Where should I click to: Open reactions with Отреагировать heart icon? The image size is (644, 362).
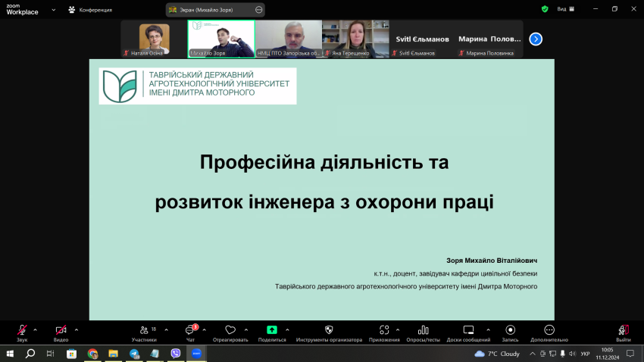pyautogui.click(x=230, y=333)
